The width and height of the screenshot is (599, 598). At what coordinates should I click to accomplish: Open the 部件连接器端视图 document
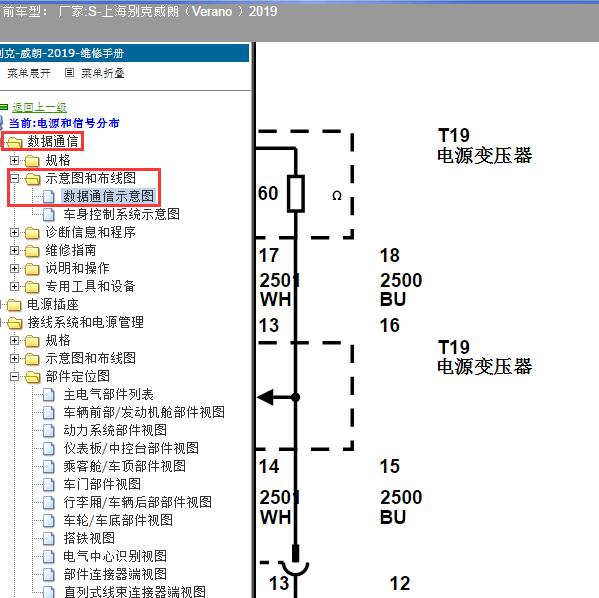click(115, 574)
